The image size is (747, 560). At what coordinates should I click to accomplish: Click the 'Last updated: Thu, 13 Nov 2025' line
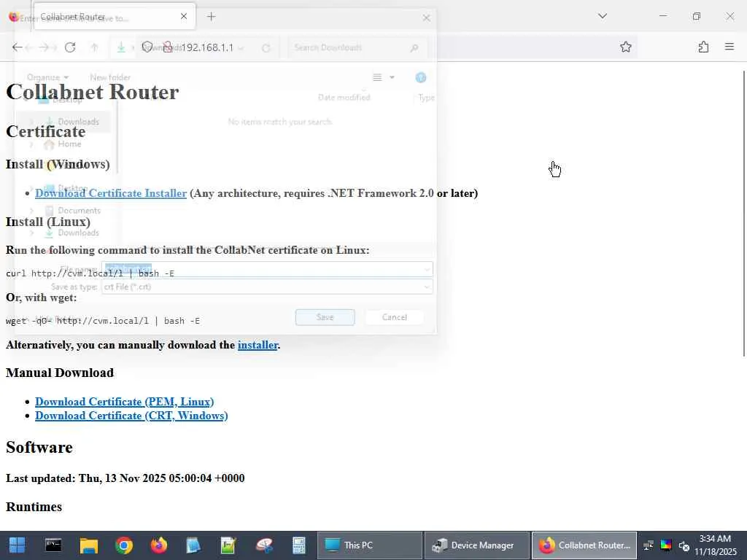tap(125, 478)
